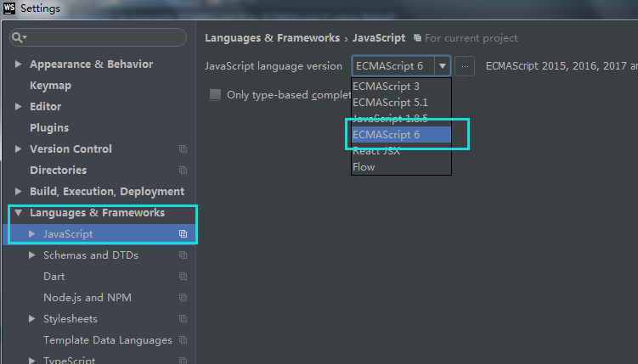Toggle Only type-based completion checkbox
The image size is (638, 364).
click(215, 95)
